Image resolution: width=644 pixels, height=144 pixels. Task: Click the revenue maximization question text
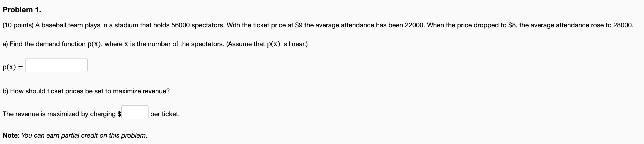(86, 91)
